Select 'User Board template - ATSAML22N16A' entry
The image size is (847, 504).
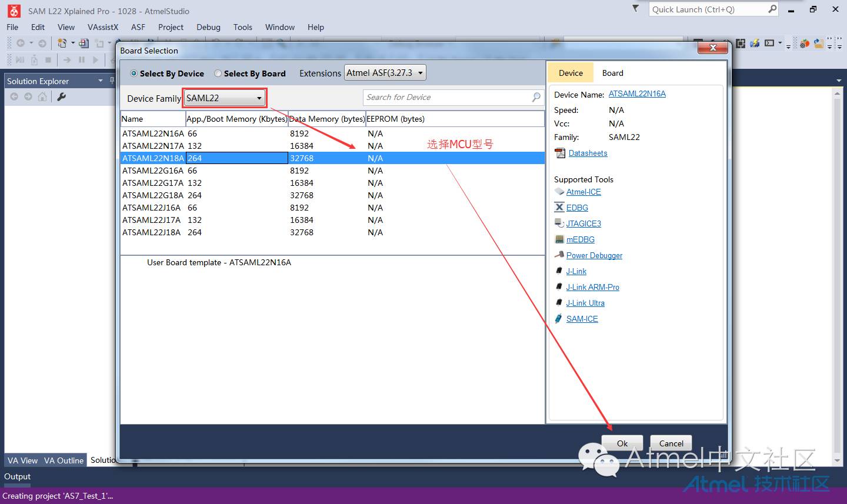click(219, 262)
